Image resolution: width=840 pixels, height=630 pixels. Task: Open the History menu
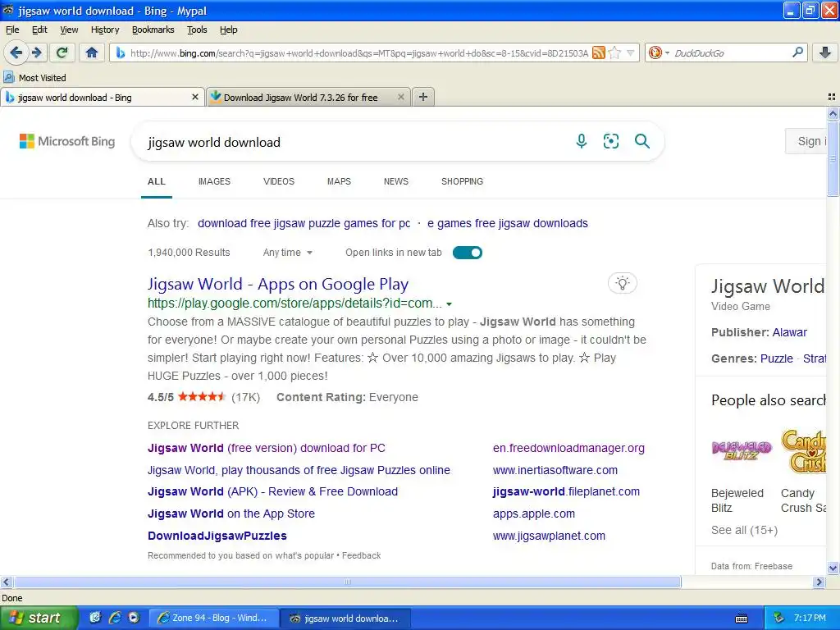click(x=105, y=30)
